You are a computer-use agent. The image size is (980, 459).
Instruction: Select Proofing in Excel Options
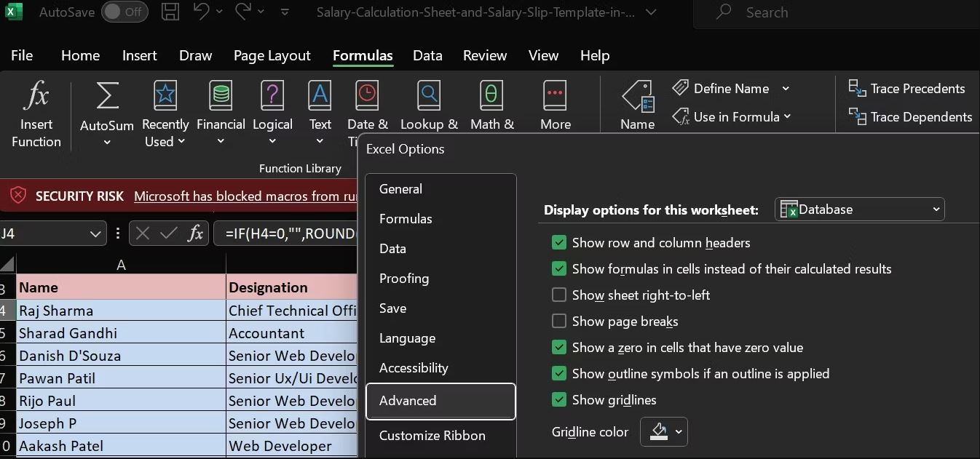441,278
